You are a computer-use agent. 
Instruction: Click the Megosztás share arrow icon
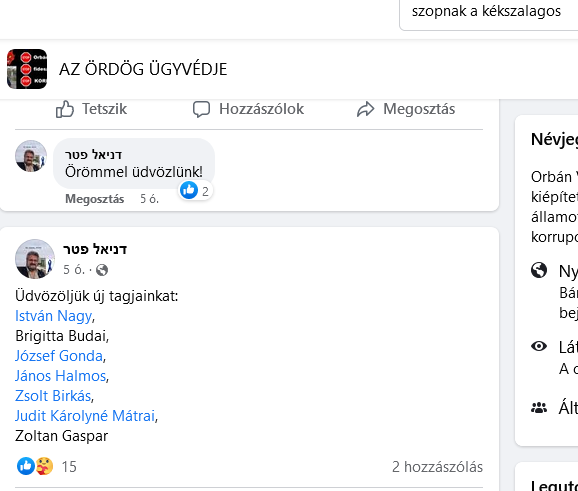(x=365, y=109)
